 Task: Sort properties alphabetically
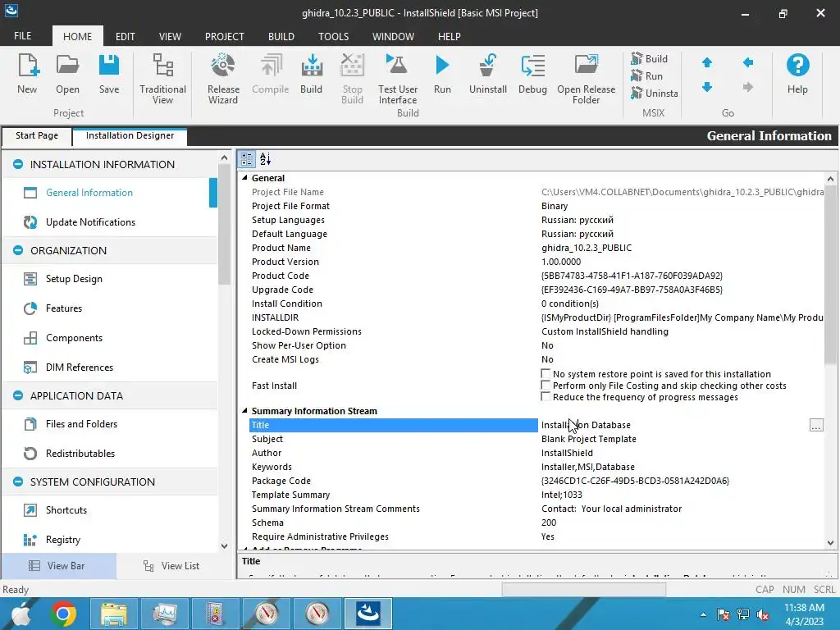(265, 159)
